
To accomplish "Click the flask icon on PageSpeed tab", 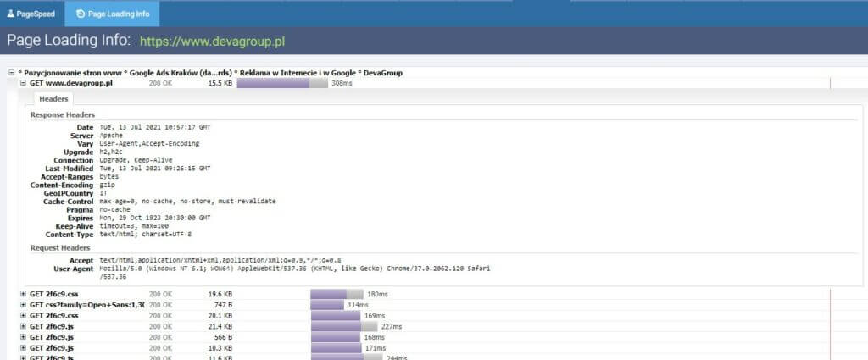I will point(11,14).
